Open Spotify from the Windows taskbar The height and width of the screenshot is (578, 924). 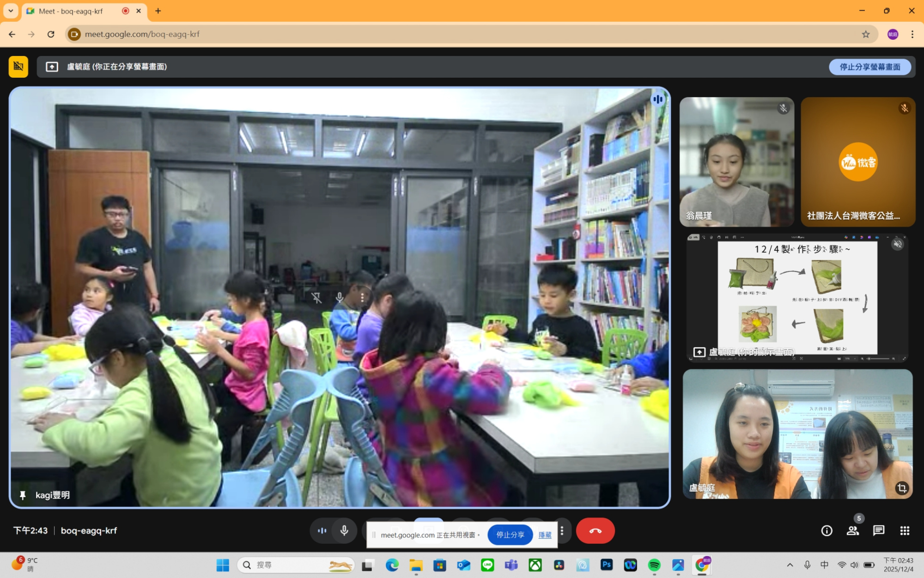654,565
